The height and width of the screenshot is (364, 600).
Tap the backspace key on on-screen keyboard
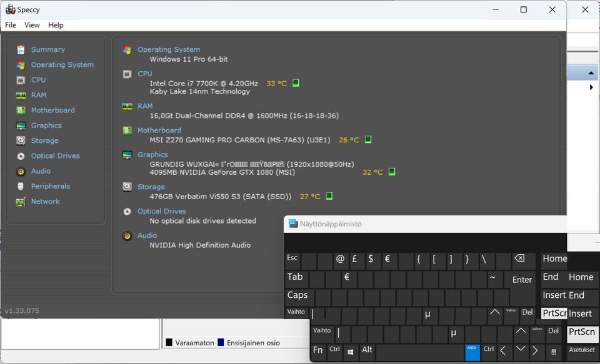[x=519, y=258]
